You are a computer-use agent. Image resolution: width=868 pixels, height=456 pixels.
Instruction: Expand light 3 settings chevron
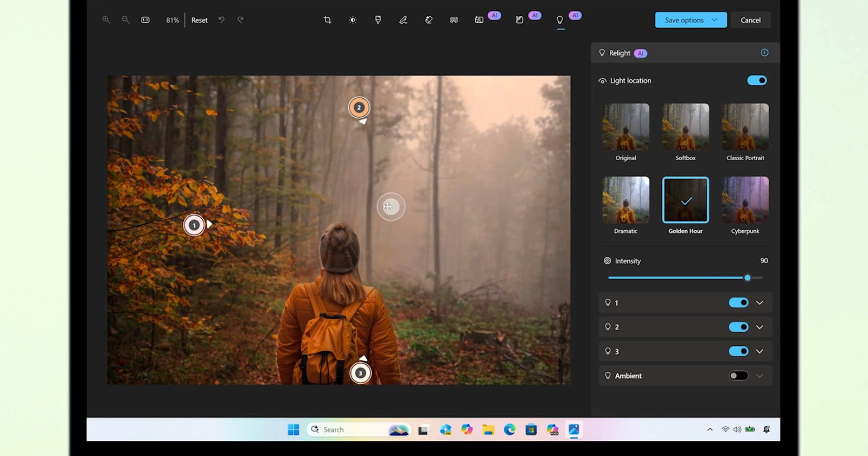point(759,351)
